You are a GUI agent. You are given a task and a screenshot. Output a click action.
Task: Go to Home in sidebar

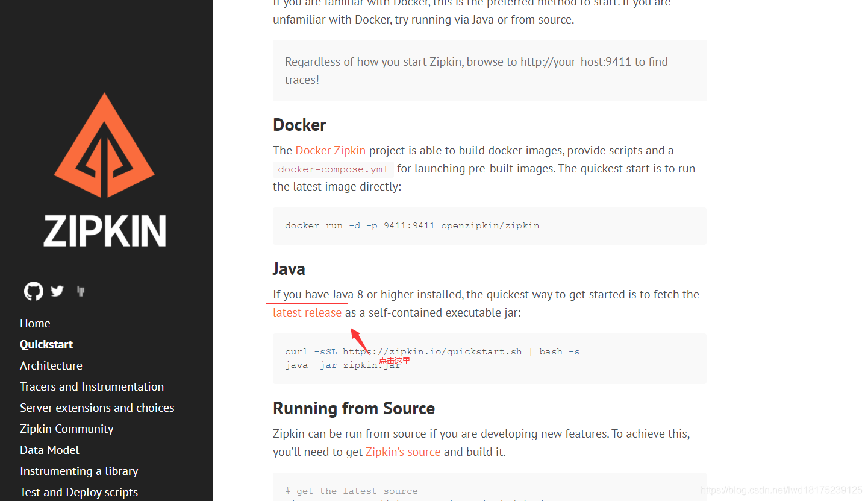point(35,323)
